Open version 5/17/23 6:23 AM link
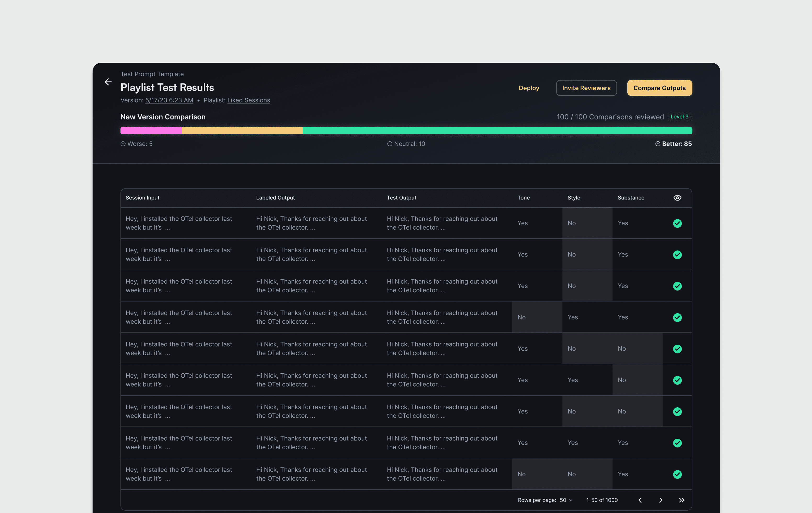 [x=169, y=100]
